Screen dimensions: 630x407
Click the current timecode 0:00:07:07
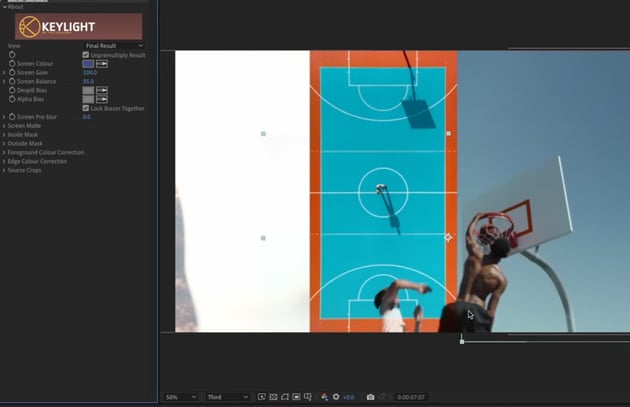(x=411, y=397)
